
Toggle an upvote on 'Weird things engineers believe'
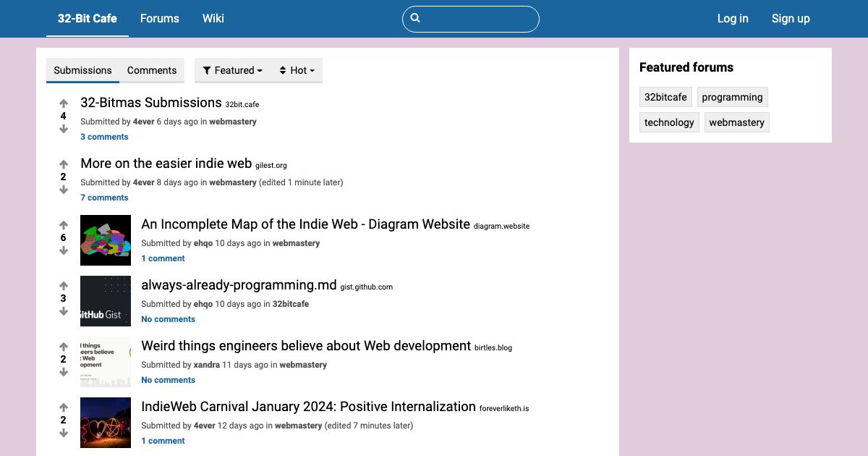click(63, 346)
